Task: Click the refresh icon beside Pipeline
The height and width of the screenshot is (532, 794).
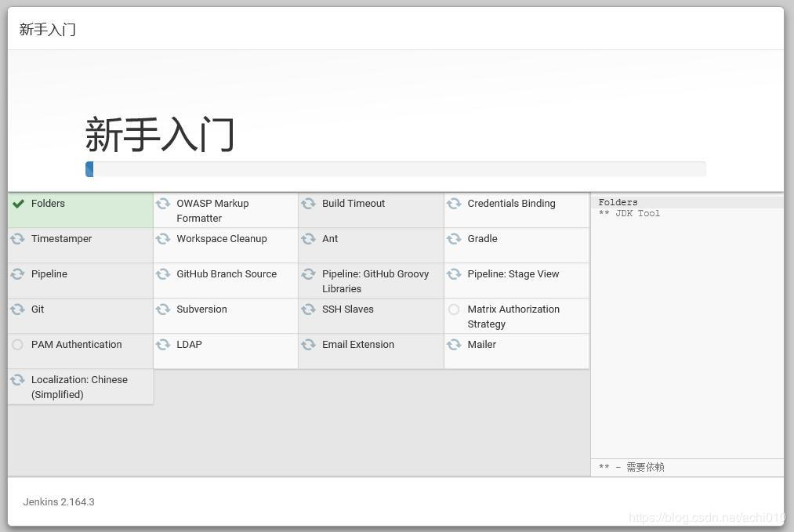Action: [17, 274]
